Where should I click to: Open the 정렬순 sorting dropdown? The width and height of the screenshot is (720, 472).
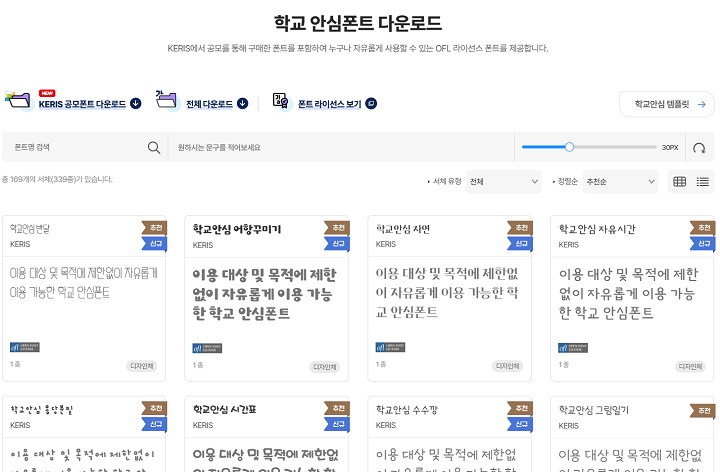point(621,182)
